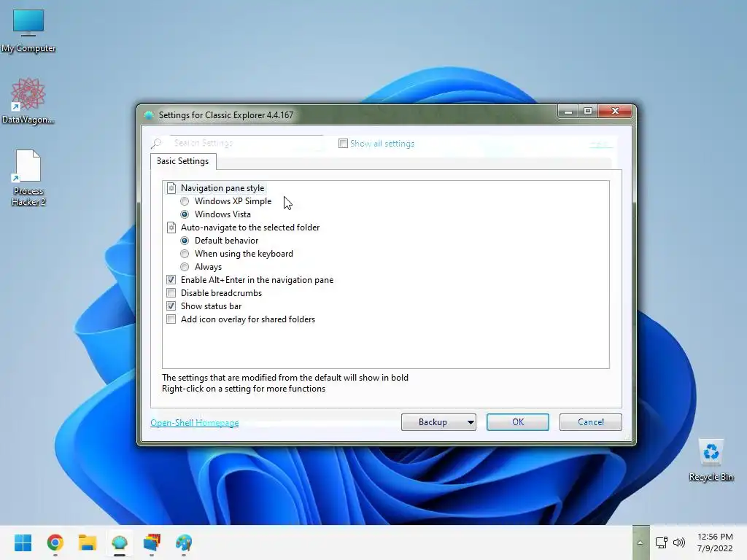Choose Windows Vista radio option

pos(185,214)
